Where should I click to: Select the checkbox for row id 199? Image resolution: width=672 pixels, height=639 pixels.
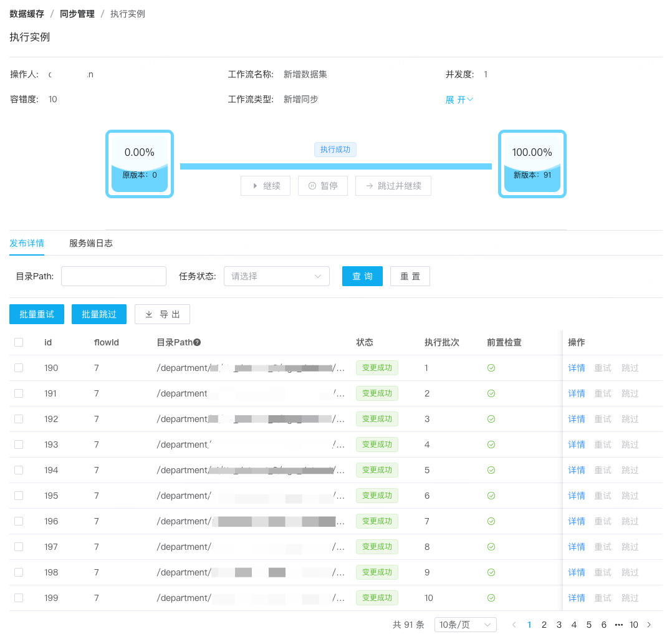19,598
